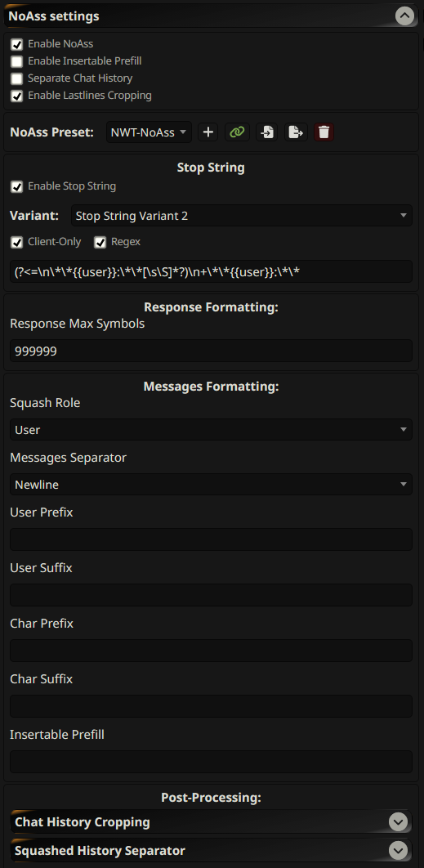Image resolution: width=424 pixels, height=868 pixels.
Task: Open the Stop String Variant dropdown
Action: pos(241,215)
